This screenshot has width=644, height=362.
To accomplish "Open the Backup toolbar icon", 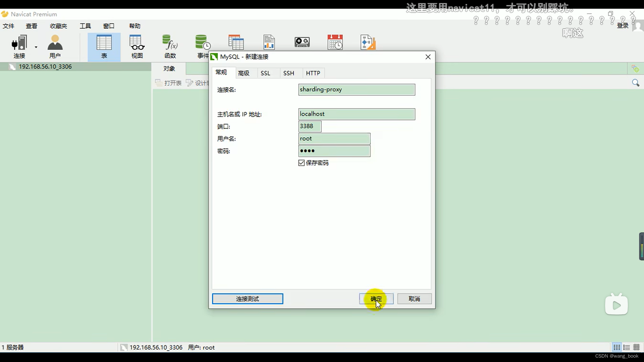I will pos(302,42).
